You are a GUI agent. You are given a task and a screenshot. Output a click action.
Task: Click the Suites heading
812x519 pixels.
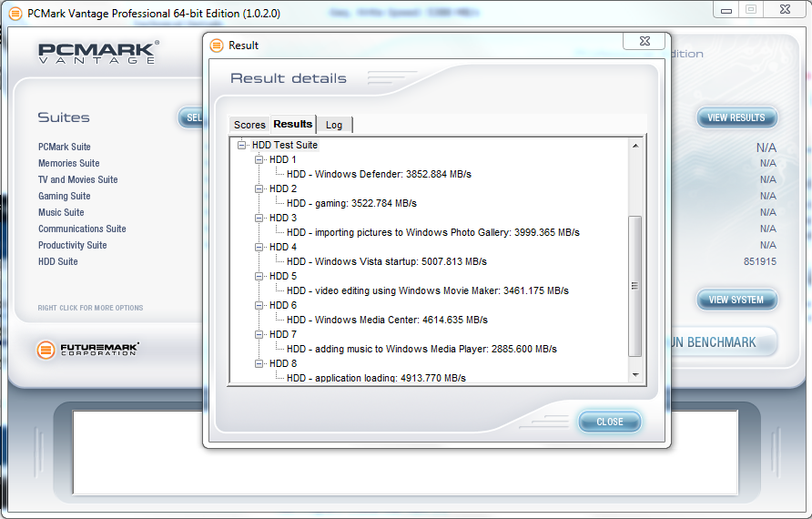point(64,117)
